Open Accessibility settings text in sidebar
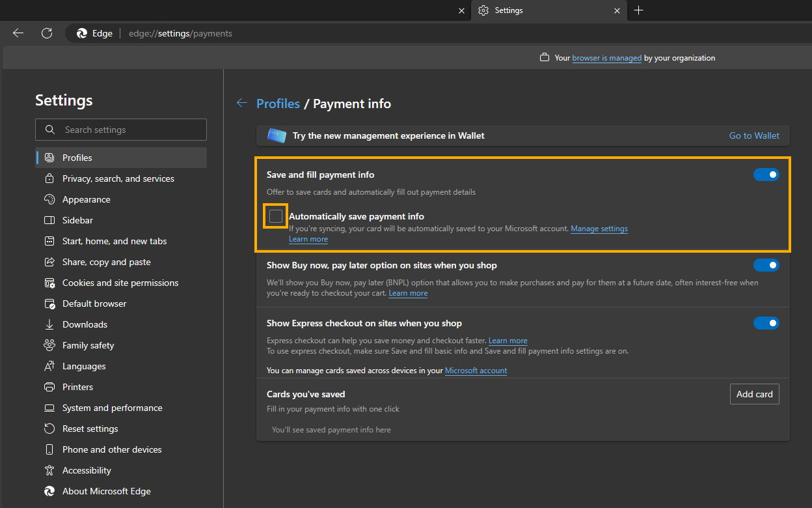The height and width of the screenshot is (508, 812). [x=87, y=470]
